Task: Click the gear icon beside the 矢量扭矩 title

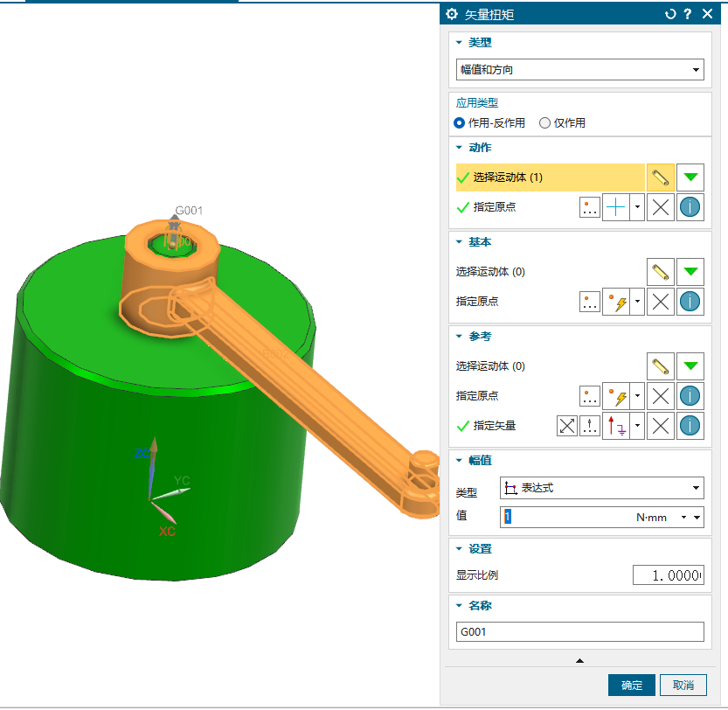Action: point(452,14)
